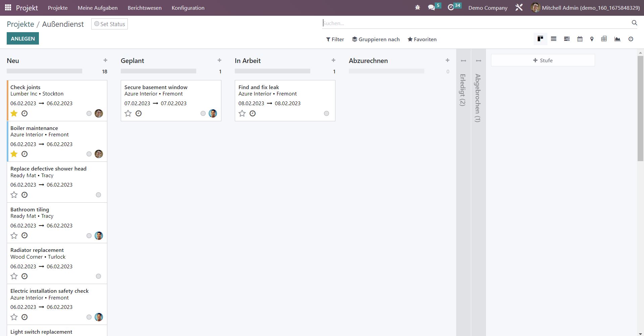Open the apps grid home menu
644x336 pixels.
[x=8, y=8]
